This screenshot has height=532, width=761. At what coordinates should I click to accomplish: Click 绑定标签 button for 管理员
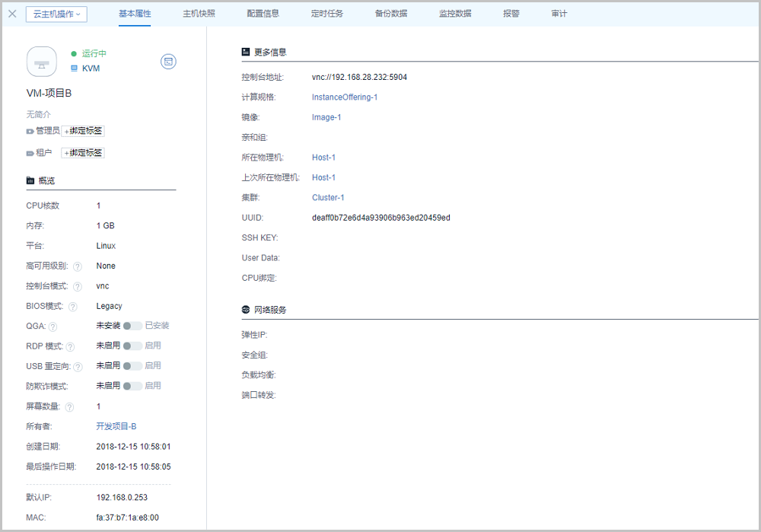tap(83, 131)
